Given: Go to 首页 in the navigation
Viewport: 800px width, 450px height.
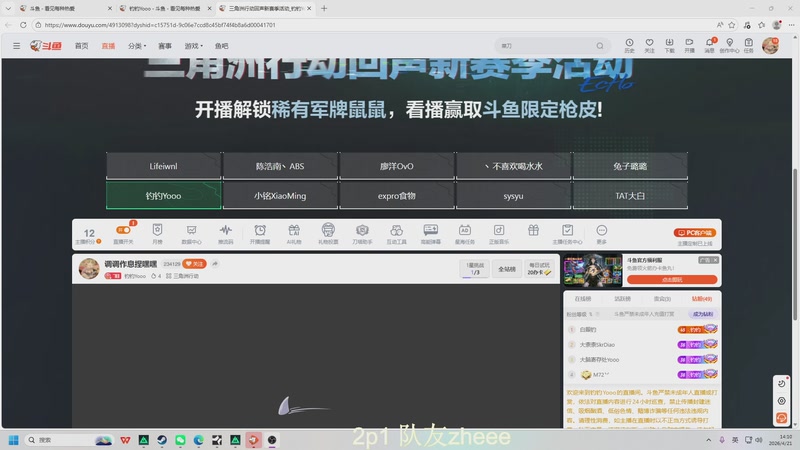Looking at the screenshot, I should (82, 46).
